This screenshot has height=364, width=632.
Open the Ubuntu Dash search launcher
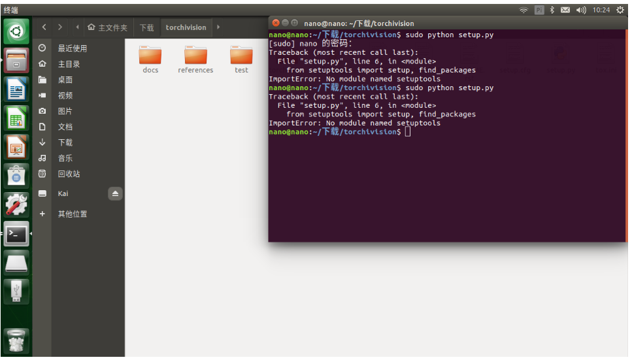(16, 31)
